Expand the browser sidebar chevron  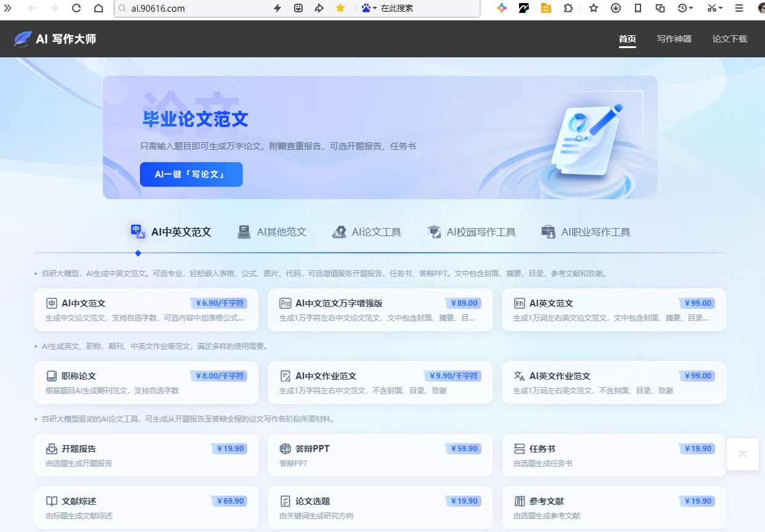pos(8,8)
